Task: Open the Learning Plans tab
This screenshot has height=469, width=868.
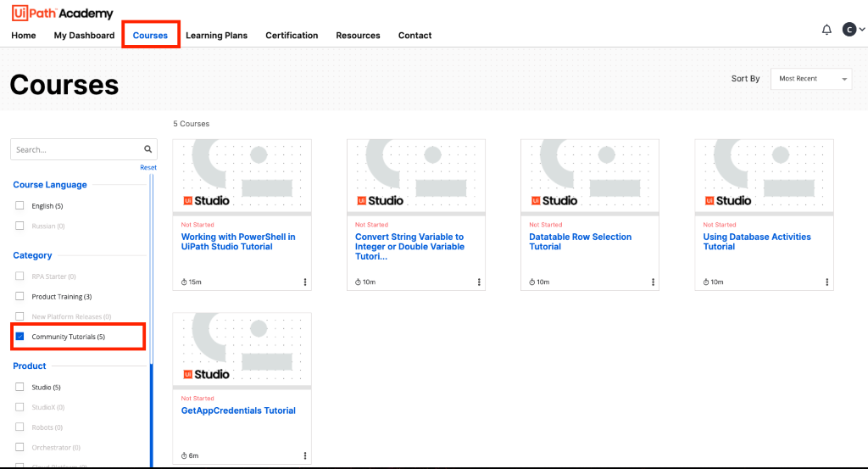Action: 216,36
